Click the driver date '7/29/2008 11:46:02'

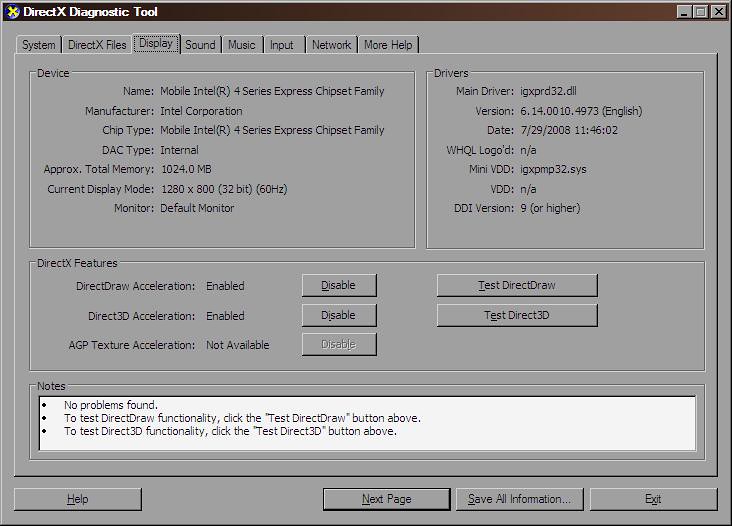coord(569,130)
